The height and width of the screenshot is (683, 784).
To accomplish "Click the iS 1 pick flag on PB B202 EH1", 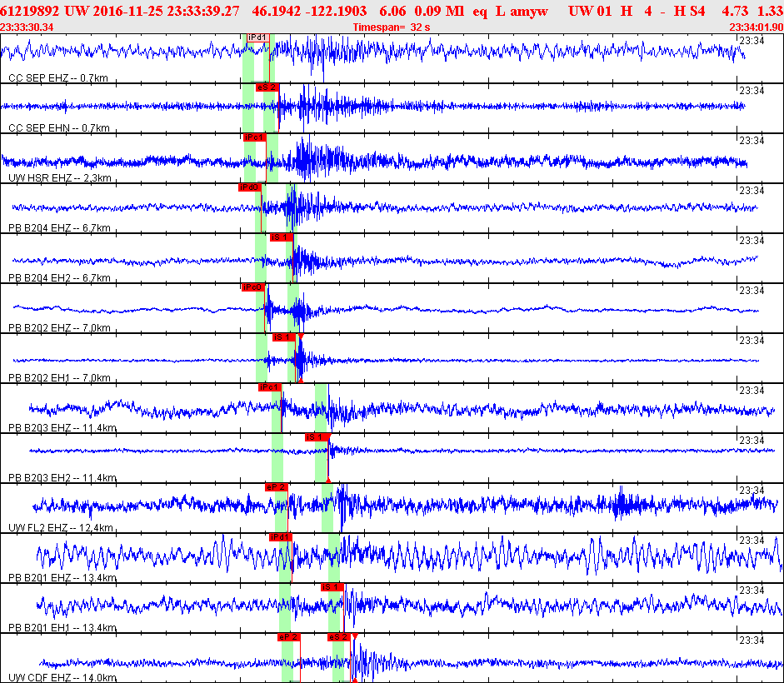I will click(284, 337).
